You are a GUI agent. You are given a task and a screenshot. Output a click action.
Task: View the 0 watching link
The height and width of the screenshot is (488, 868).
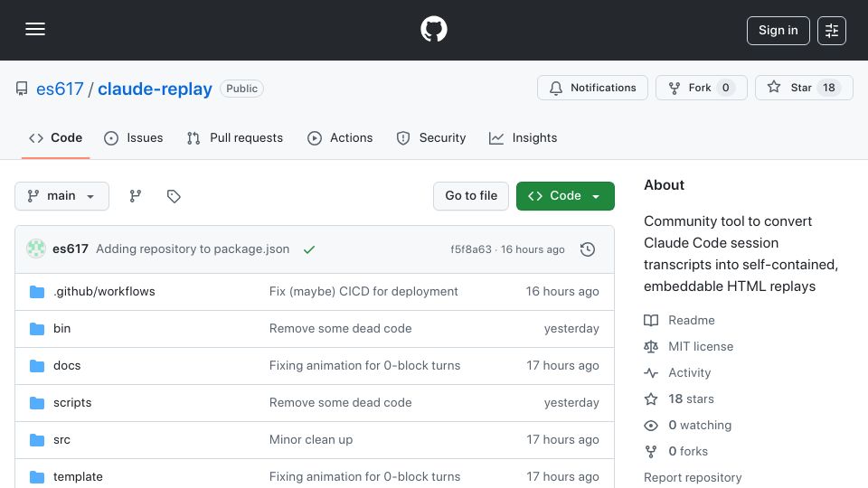tap(700, 426)
